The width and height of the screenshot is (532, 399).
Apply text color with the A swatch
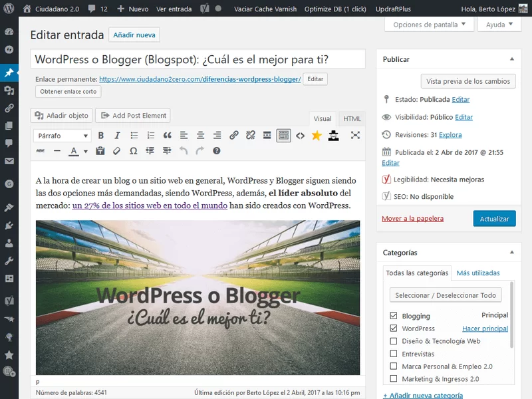pos(74,151)
